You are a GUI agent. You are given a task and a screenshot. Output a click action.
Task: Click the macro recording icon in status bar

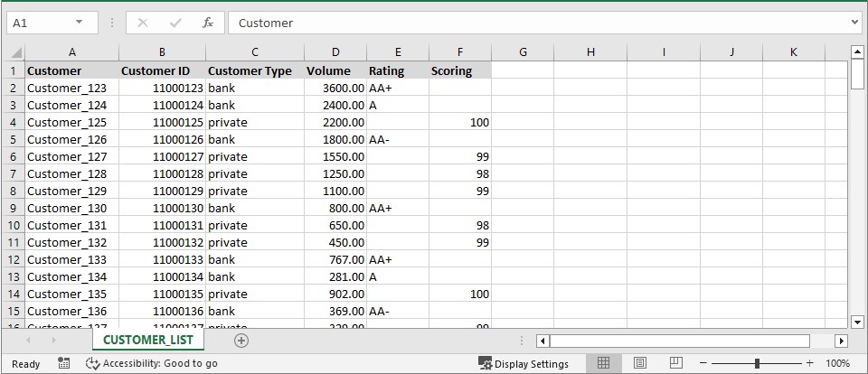(63, 363)
